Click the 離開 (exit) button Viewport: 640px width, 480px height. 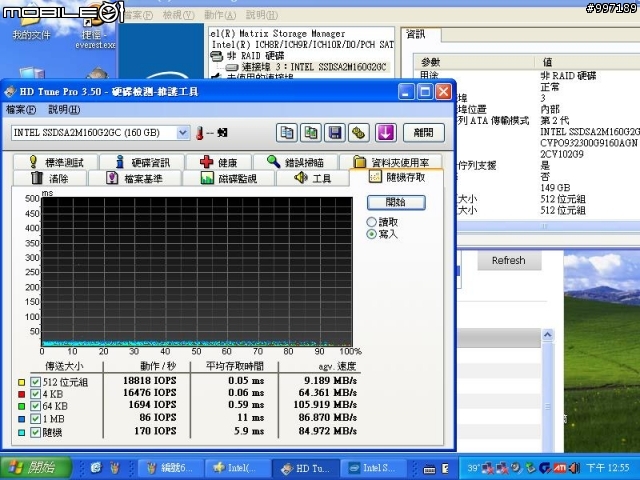[x=424, y=133]
